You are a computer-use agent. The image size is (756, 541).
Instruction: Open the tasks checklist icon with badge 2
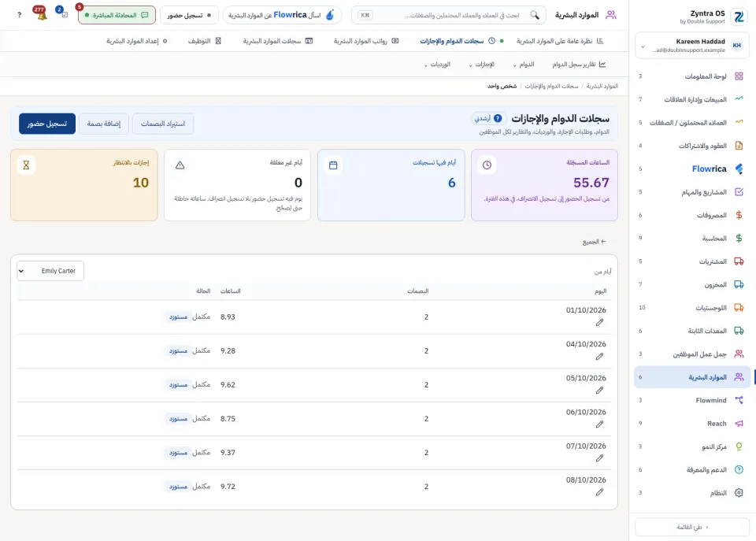(x=62, y=13)
